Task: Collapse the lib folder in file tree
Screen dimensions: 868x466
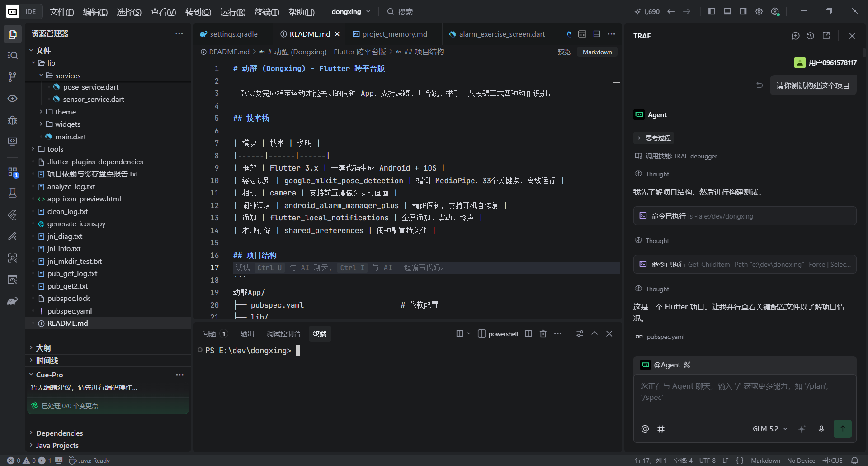Action: point(33,63)
